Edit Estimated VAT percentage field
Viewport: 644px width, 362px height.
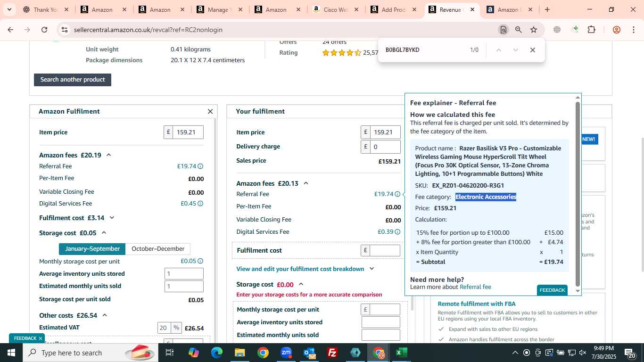pyautogui.click(x=165, y=328)
